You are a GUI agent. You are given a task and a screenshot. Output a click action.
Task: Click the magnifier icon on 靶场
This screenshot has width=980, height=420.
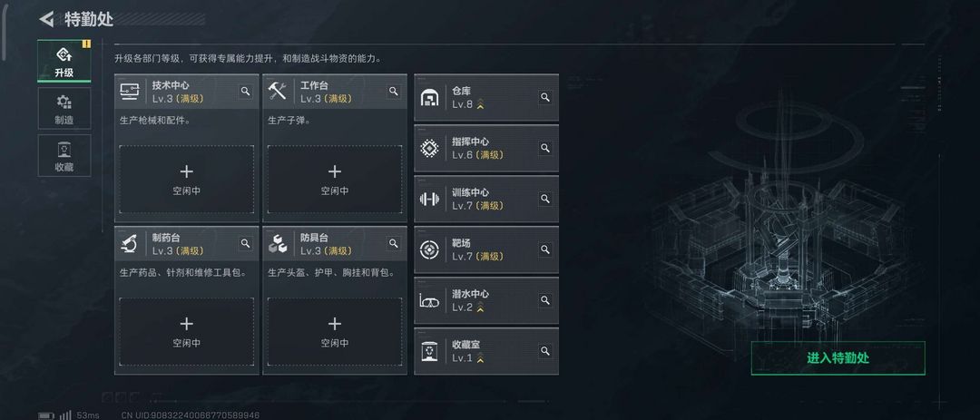[x=545, y=249]
